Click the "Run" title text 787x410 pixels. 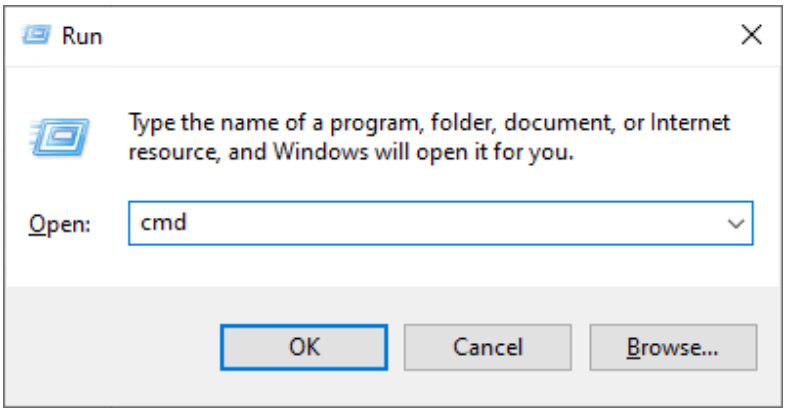tap(83, 37)
